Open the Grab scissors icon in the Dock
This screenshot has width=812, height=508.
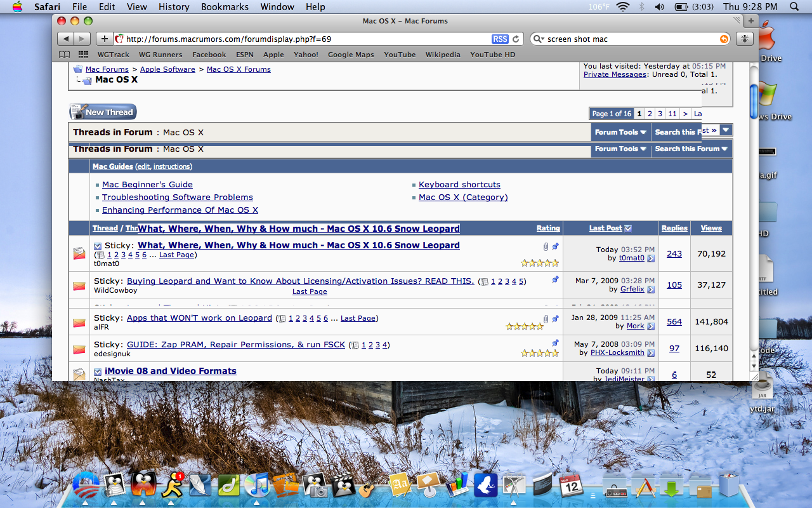[x=514, y=486]
